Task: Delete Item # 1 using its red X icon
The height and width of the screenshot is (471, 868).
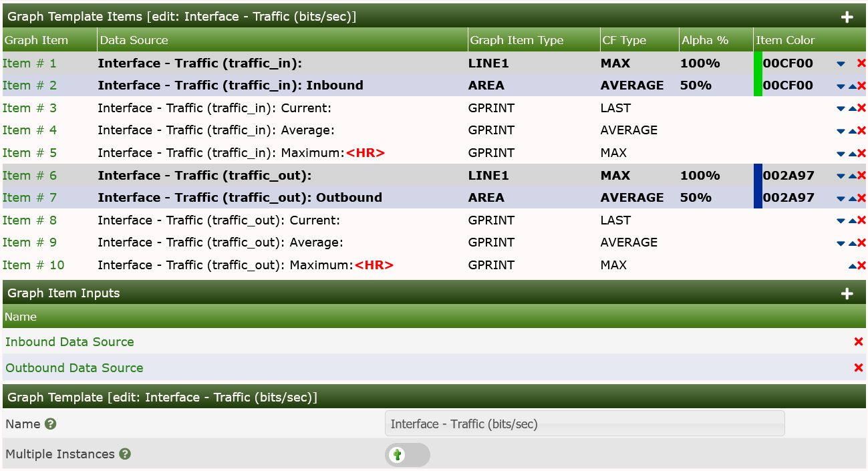Action: pos(861,63)
